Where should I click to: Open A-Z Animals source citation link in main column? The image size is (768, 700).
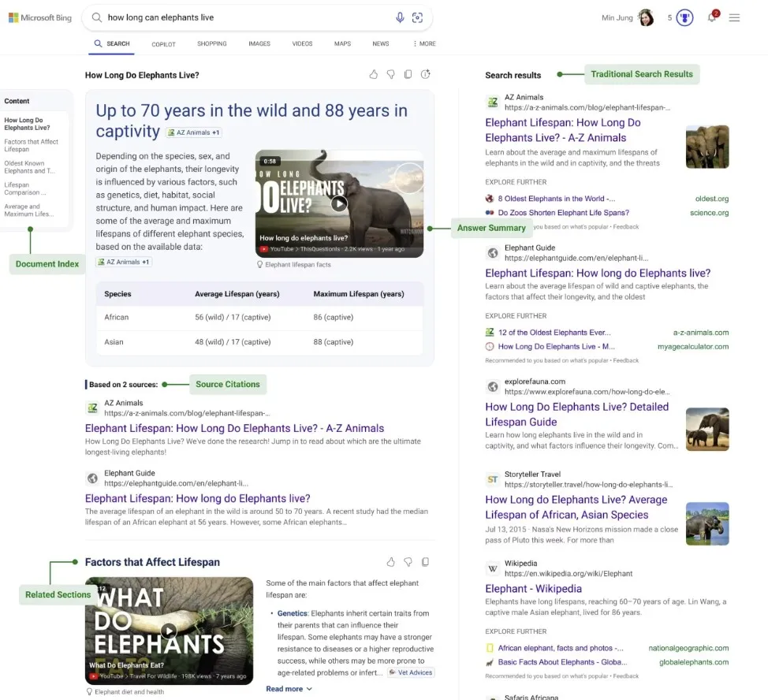(x=234, y=428)
